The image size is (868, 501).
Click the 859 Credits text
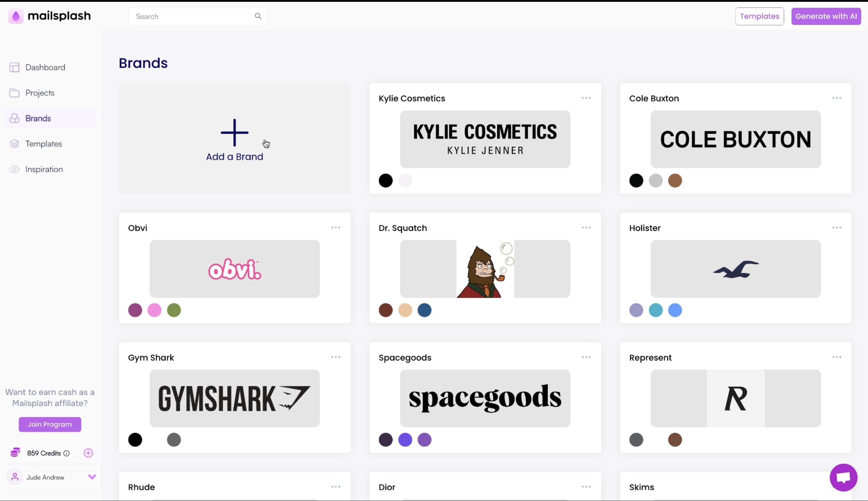(x=44, y=453)
